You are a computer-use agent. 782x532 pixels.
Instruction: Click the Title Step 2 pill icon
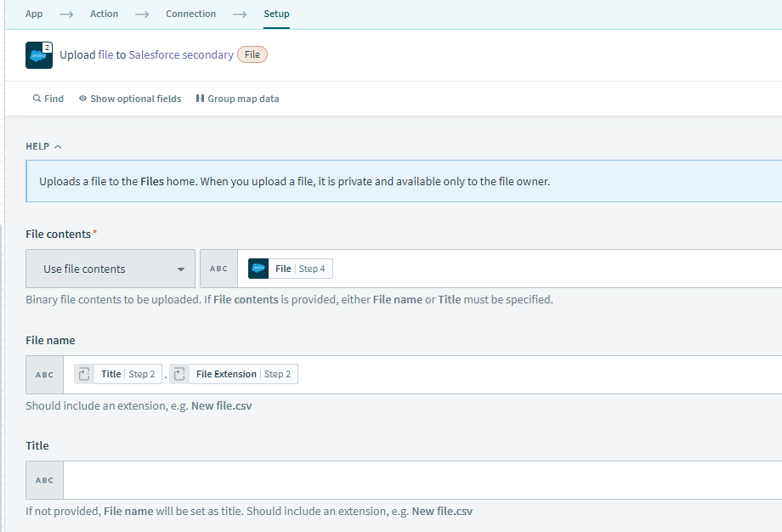(x=84, y=374)
